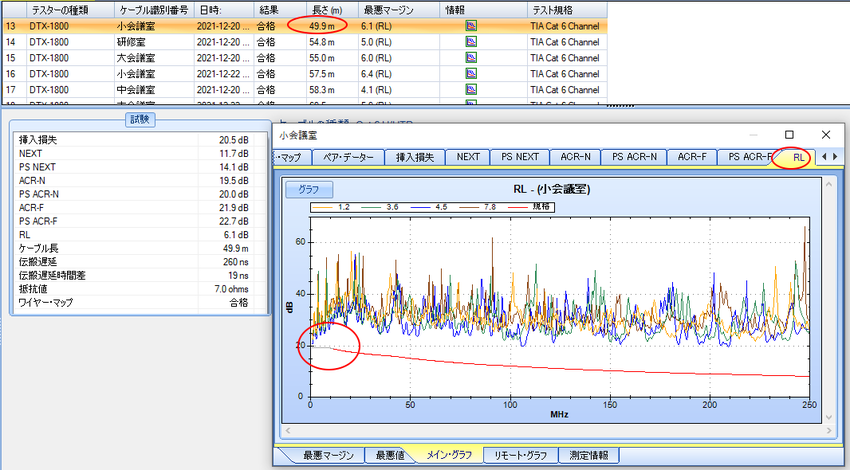Select the ケーブル長 49.9 m row
Viewport: 850px width, 470px height.
pyautogui.click(x=140, y=248)
